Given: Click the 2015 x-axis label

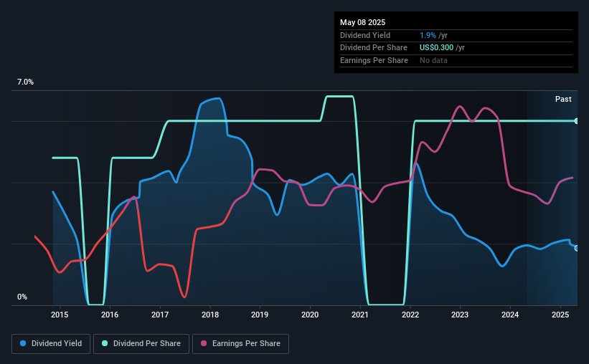Looking at the screenshot, I should [x=60, y=315].
